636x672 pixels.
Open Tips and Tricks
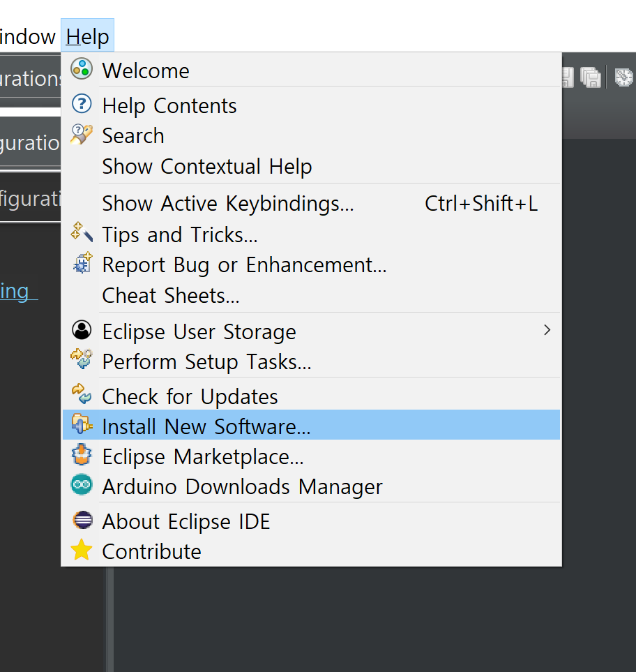click(311, 234)
